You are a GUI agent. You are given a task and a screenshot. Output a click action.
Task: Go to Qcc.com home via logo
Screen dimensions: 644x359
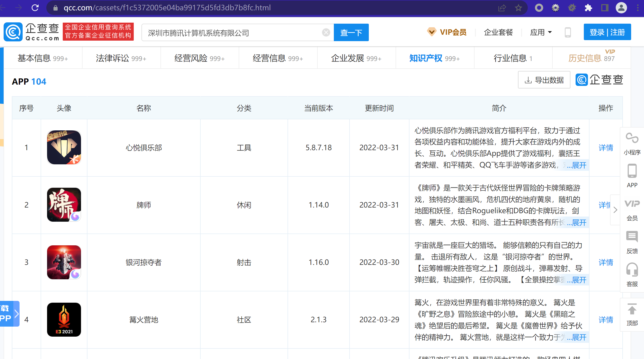pyautogui.click(x=31, y=32)
